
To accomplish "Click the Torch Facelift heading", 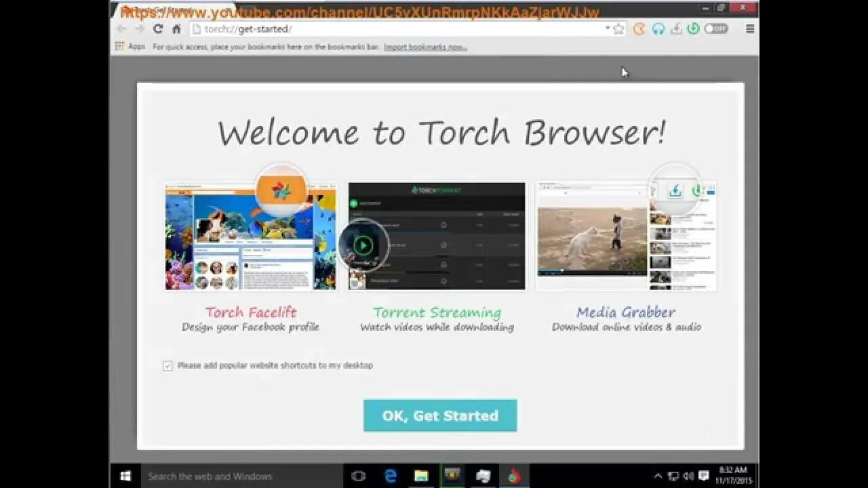I will point(251,312).
